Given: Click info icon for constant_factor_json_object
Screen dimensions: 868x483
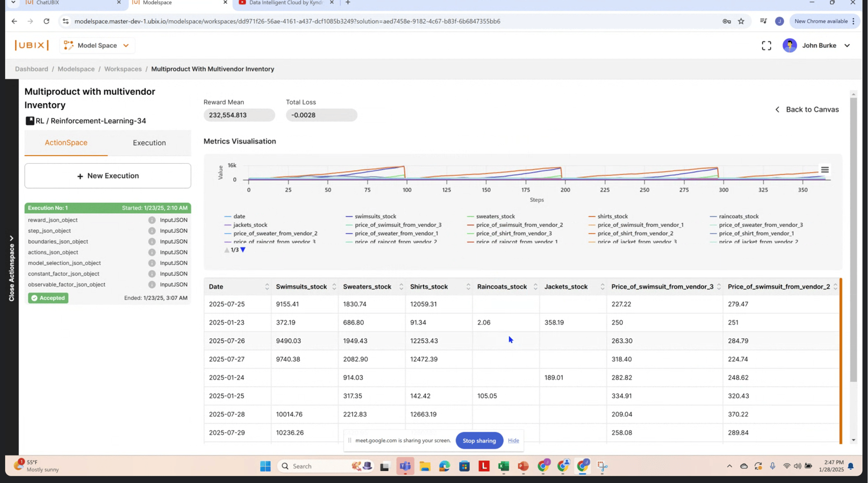Looking at the screenshot, I should coord(152,274).
